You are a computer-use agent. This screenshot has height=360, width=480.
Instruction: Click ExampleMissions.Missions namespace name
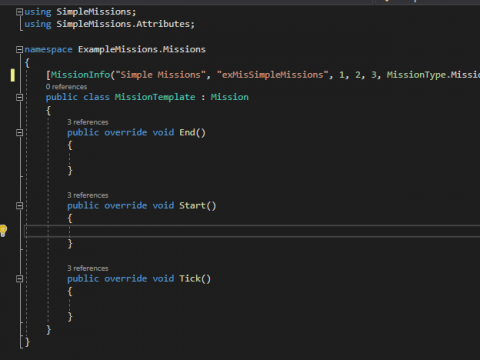click(x=142, y=49)
